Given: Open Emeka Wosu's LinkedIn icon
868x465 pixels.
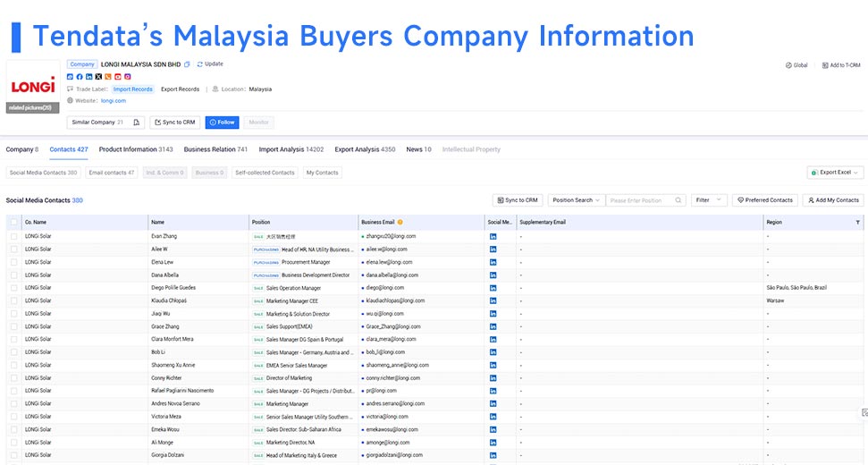Looking at the screenshot, I should pos(493,429).
